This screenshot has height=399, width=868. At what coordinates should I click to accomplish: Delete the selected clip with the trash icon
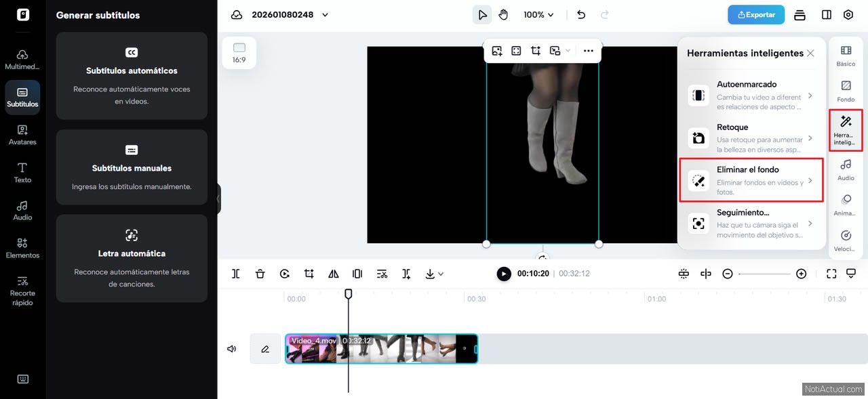pyautogui.click(x=260, y=274)
